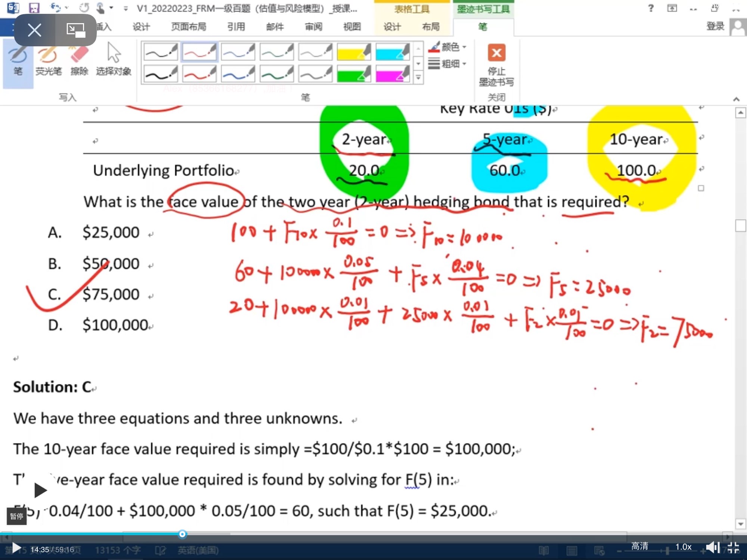Open the 页面布局 ribbon tab

coord(189,27)
